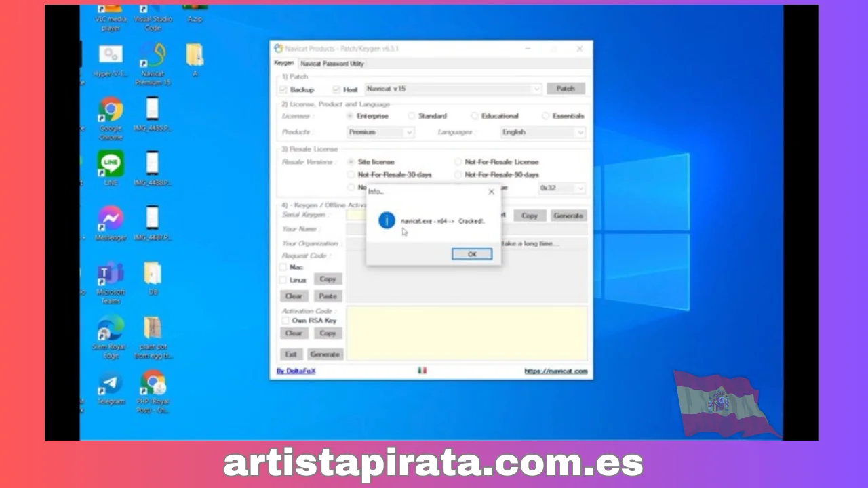The height and width of the screenshot is (488, 868).
Task: Enable the Linux checkbox
Action: [x=283, y=279]
